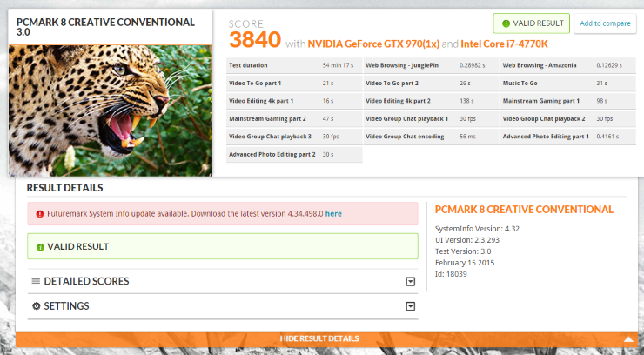
Task: Click SystemInfo Version: 4.32 text
Action: click(x=477, y=229)
